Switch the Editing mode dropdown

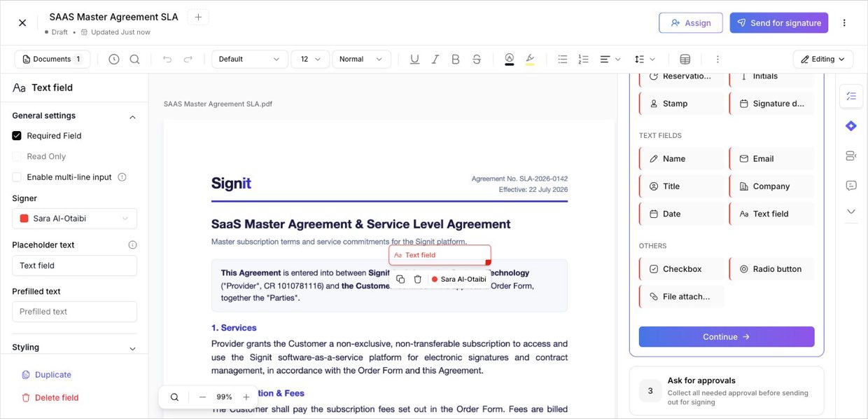point(822,59)
